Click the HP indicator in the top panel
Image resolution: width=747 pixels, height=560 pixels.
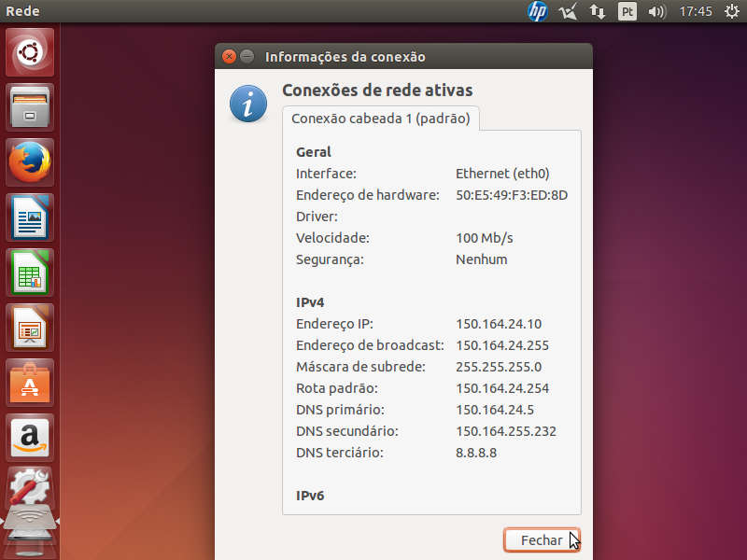[x=538, y=11]
